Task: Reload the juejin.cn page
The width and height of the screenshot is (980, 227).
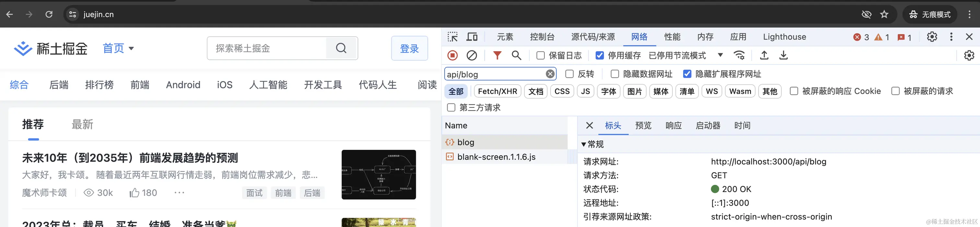Action: 49,15
